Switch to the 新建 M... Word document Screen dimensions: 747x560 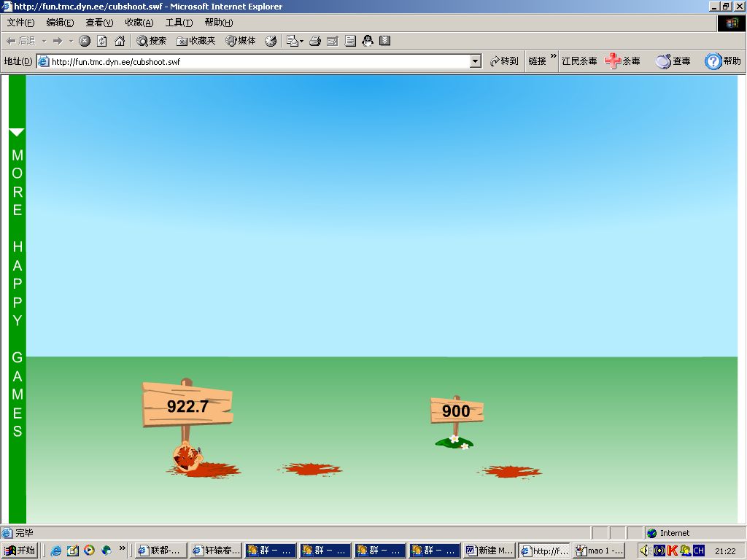489,551
